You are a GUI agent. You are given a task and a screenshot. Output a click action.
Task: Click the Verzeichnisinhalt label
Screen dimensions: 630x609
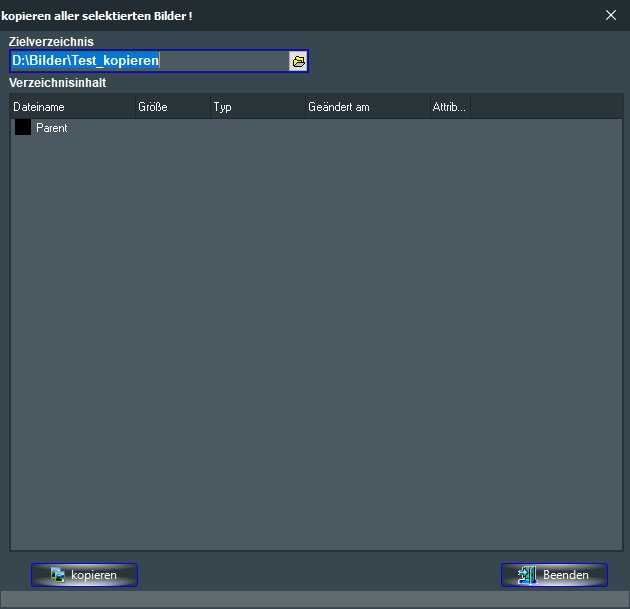57,83
